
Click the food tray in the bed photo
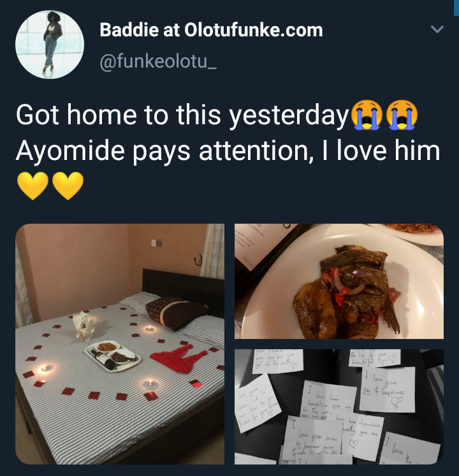(113, 355)
